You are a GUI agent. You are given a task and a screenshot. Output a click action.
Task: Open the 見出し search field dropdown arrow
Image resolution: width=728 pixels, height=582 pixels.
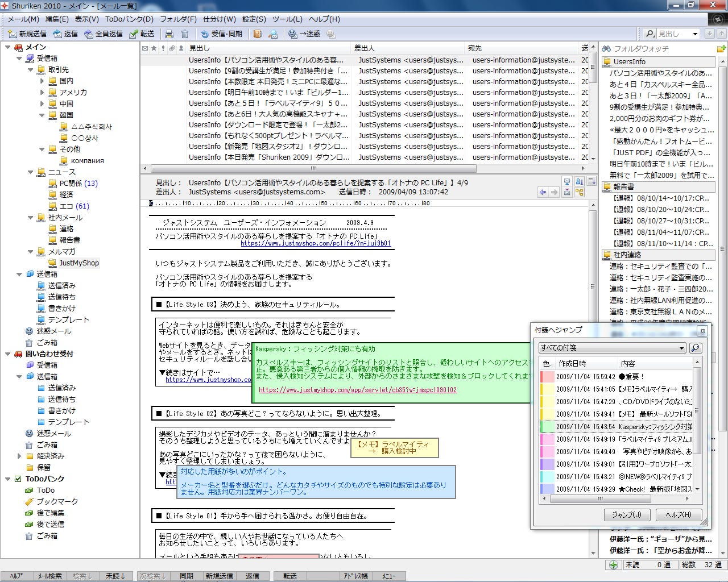coord(695,34)
